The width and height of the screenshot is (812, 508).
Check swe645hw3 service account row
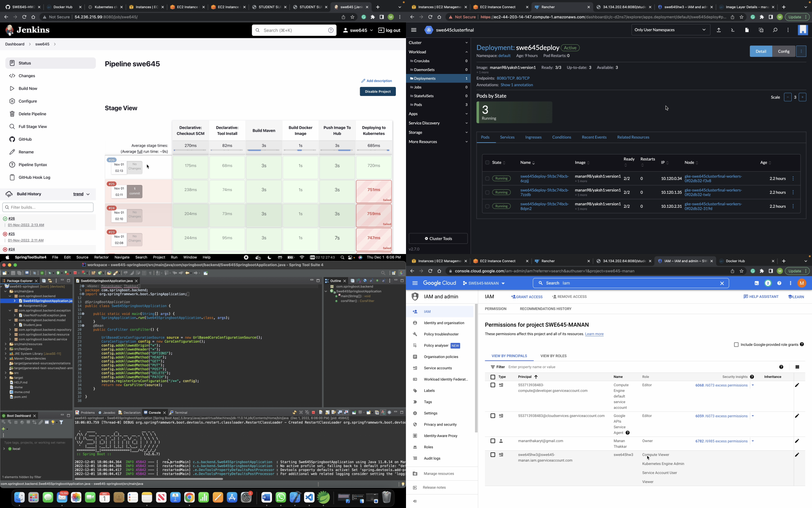pyautogui.click(x=493, y=455)
